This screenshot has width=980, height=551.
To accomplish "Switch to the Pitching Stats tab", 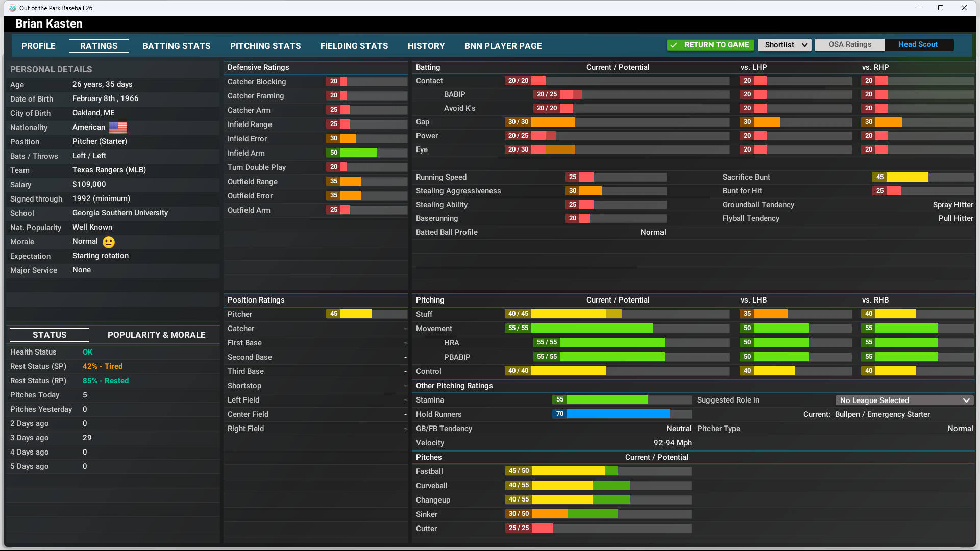I will 265,46.
